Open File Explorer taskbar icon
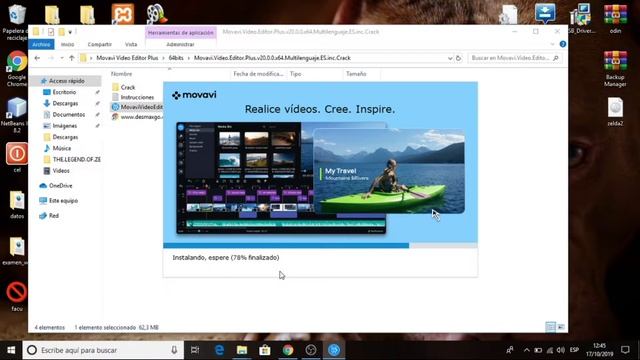Screen dimensions: 640x360 (x=242, y=350)
